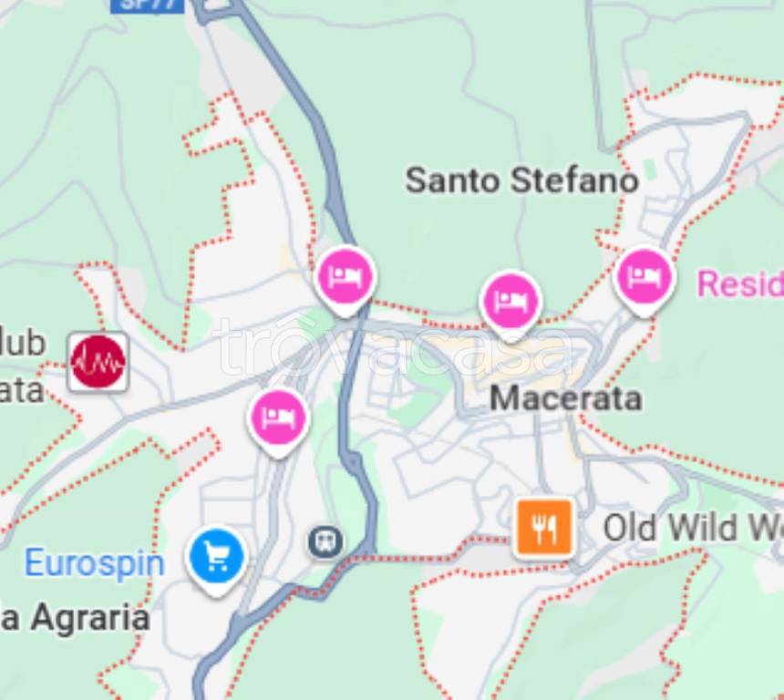Click the hotel pin directly below Santo Stefano
784x700 pixels.
pos(510,305)
